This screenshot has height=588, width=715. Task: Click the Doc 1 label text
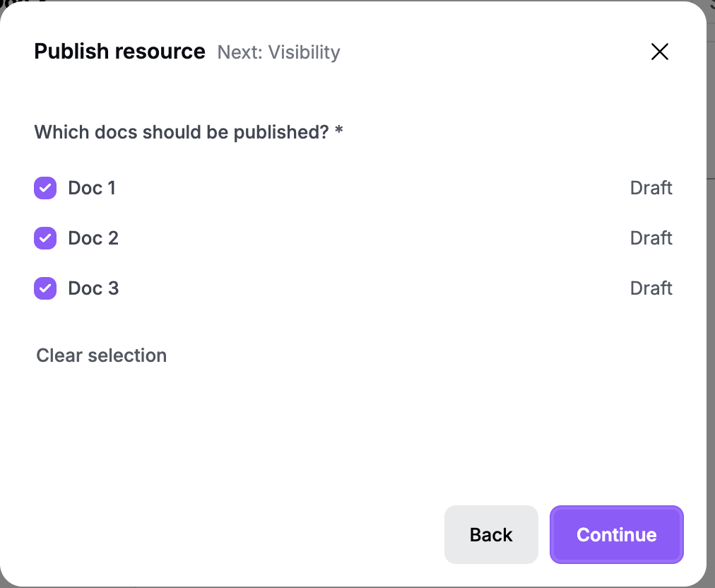[92, 188]
